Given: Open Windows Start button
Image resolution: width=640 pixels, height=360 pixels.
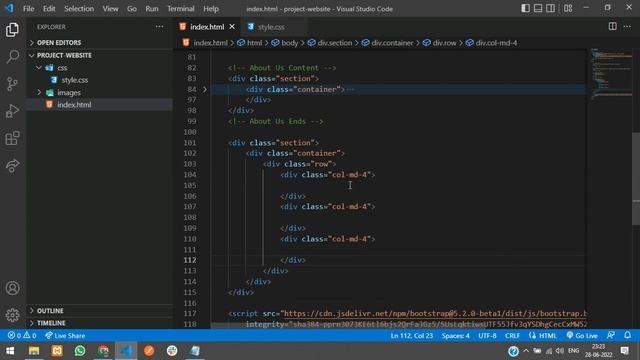Looking at the screenshot, I should (x=10, y=351).
